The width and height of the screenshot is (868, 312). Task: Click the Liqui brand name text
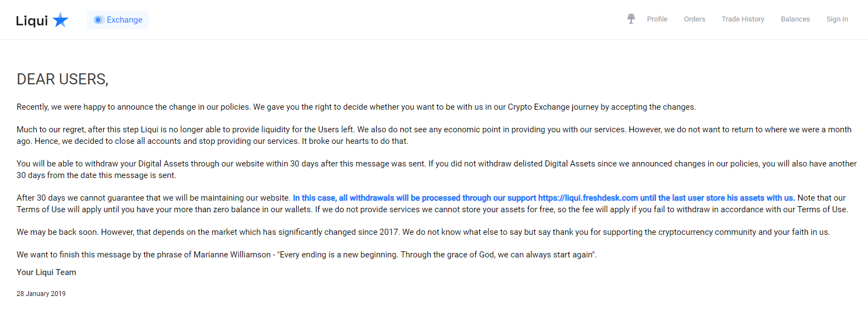[x=32, y=21]
